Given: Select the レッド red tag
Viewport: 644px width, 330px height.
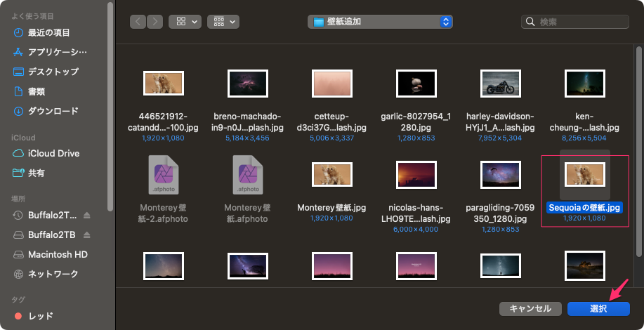Looking at the screenshot, I should (x=40, y=316).
